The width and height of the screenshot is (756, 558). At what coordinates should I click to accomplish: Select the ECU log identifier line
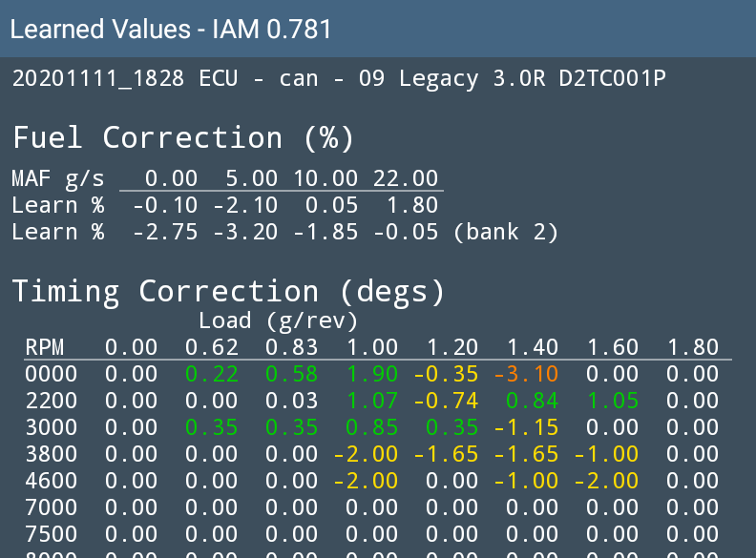pos(339,79)
